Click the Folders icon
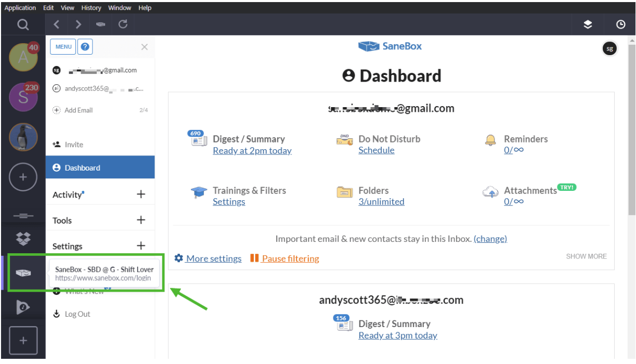 click(345, 192)
